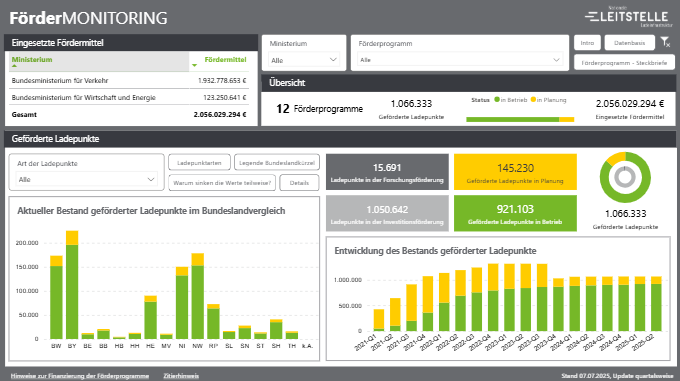Select the RP bar in Bundesland chart

pos(213,322)
